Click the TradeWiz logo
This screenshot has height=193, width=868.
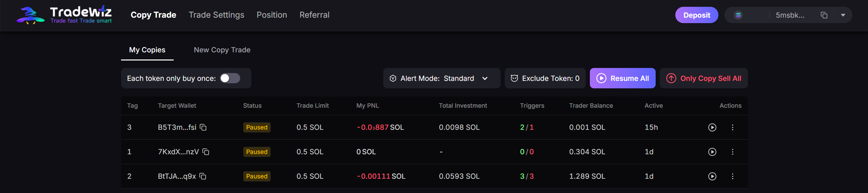click(64, 15)
